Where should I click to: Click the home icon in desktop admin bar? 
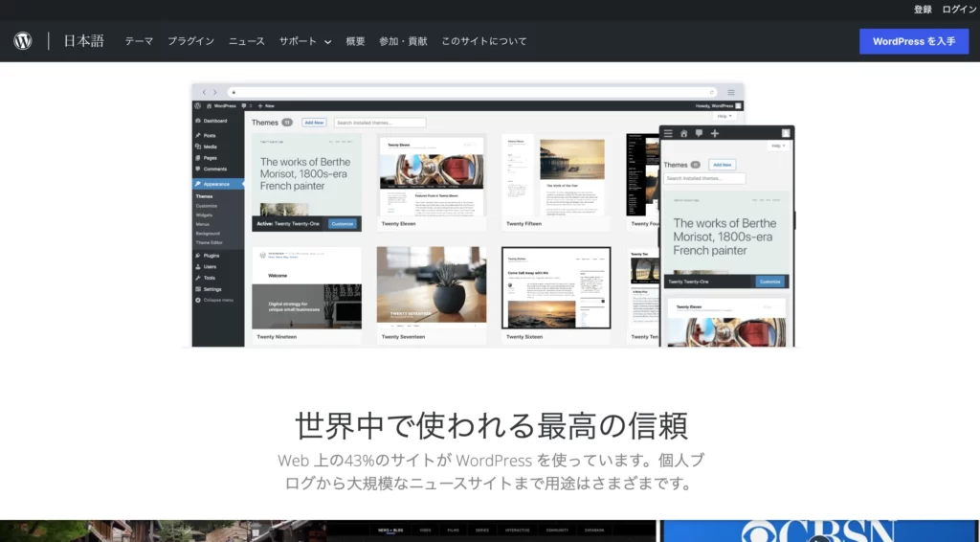[x=210, y=105]
